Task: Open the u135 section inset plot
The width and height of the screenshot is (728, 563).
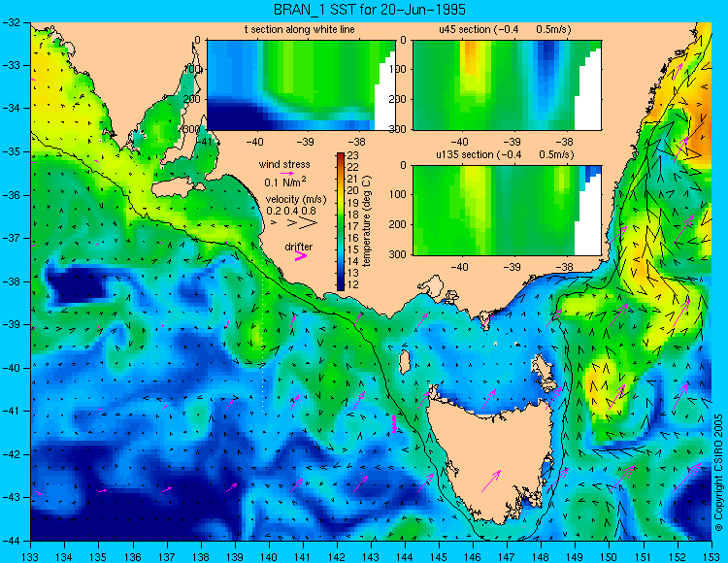Action: pos(507,211)
